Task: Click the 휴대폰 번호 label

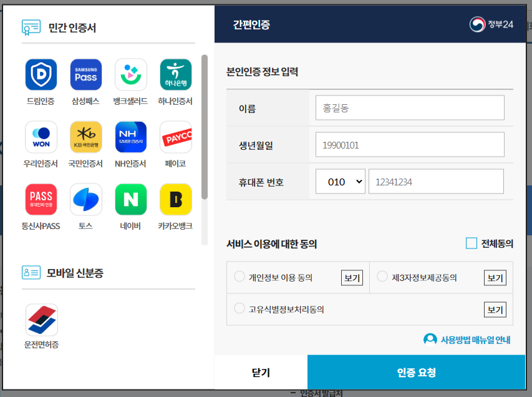Action: click(x=261, y=182)
